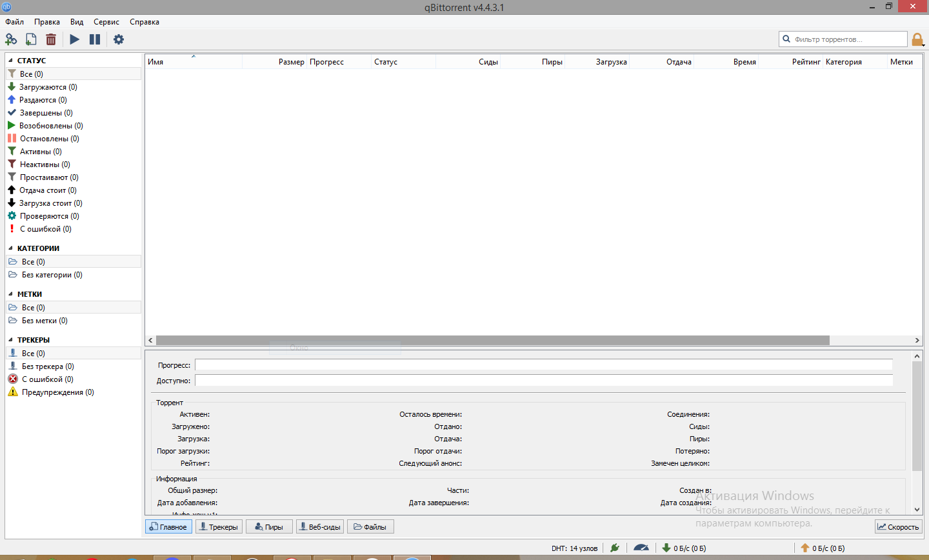Select Без метки (0)
This screenshot has height=560, width=929.
coord(74,321)
